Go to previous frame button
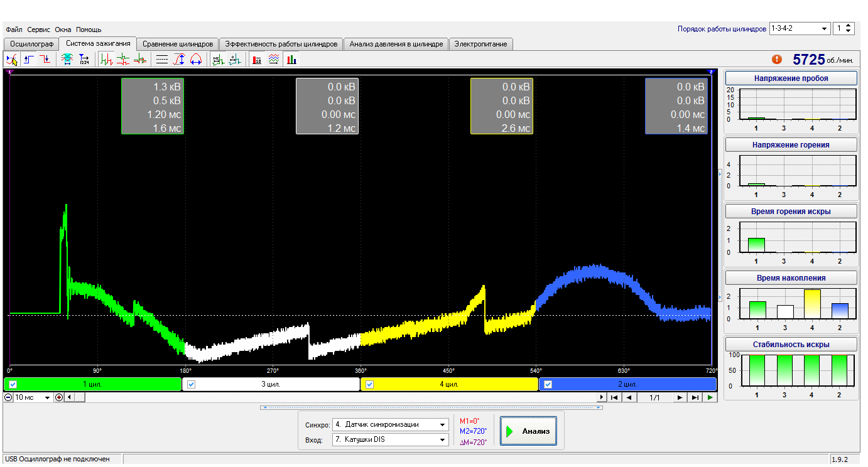868x467 pixels. click(630, 397)
